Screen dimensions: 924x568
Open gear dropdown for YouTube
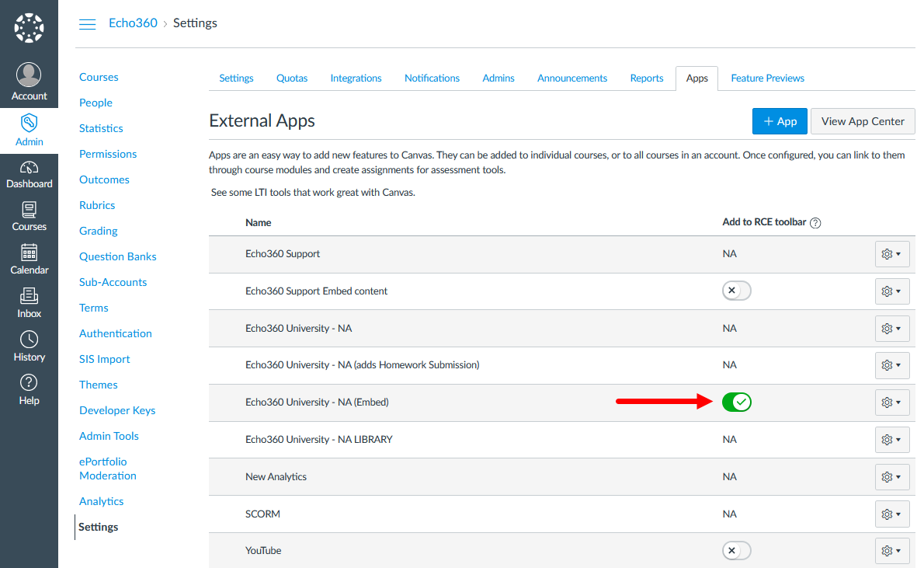pyautogui.click(x=891, y=551)
